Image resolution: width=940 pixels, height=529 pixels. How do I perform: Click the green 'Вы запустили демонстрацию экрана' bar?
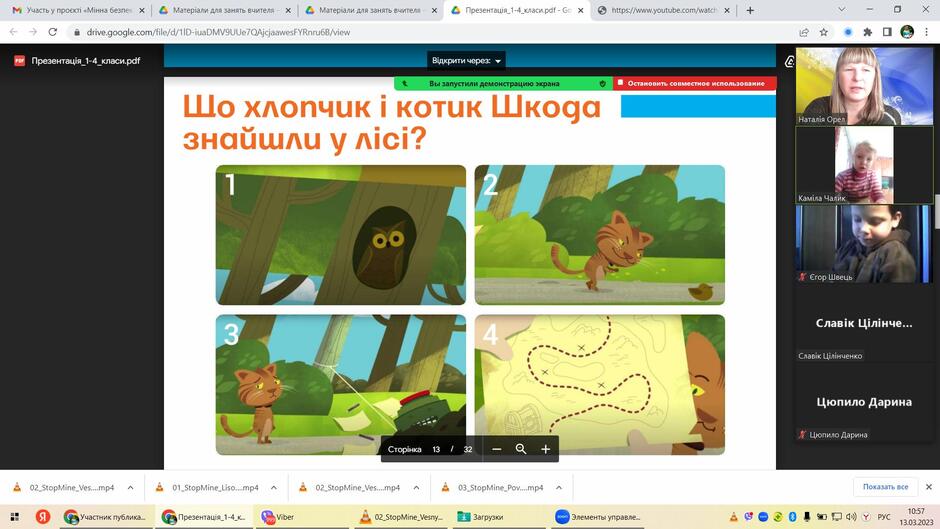click(x=503, y=83)
